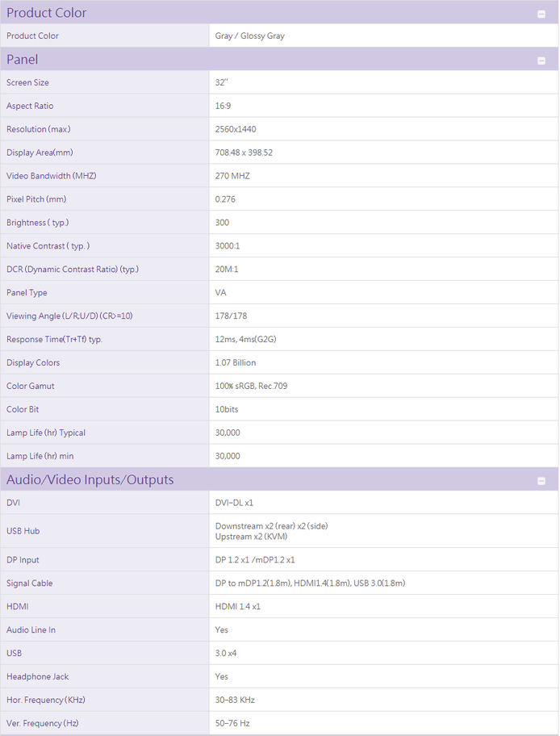The image size is (560, 736).
Task: Select the 12ms, 4ms(G2G) value
Action: pos(245,340)
